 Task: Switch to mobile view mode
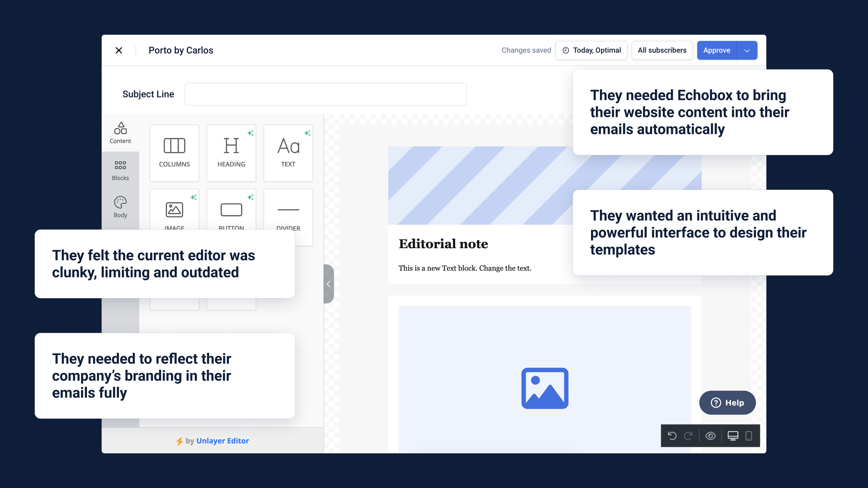[749, 436]
